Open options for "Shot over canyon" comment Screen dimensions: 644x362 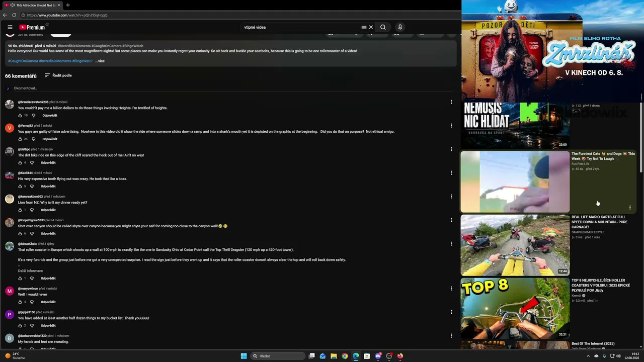click(x=451, y=220)
